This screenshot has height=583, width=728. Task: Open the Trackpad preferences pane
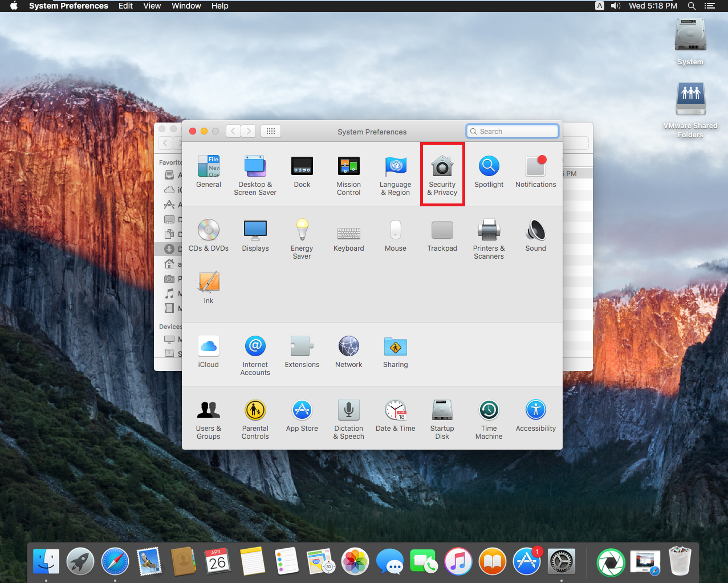pyautogui.click(x=442, y=235)
